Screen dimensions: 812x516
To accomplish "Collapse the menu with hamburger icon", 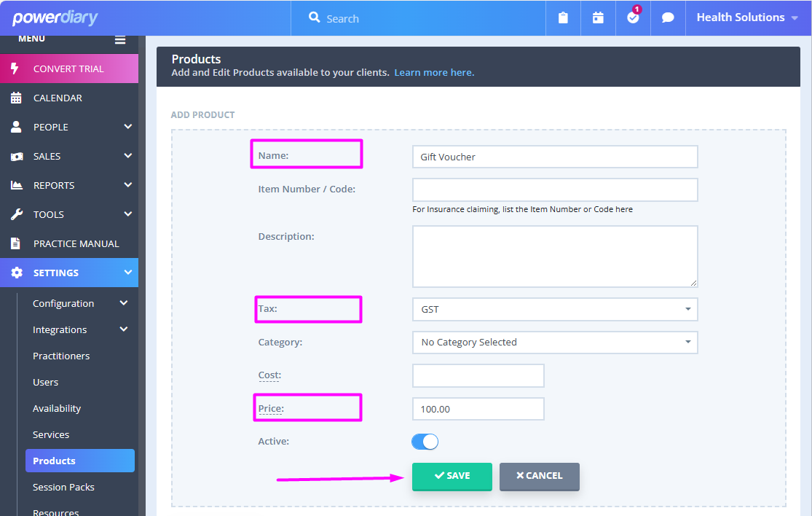I will pos(120,40).
